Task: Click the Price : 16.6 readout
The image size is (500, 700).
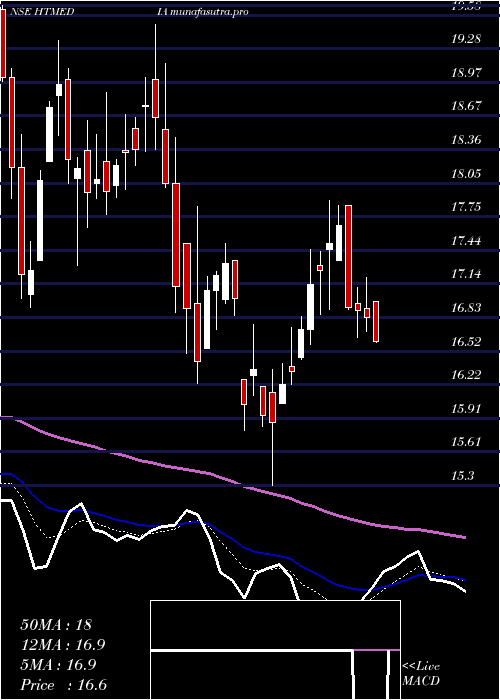Action: [x=64, y=685]
